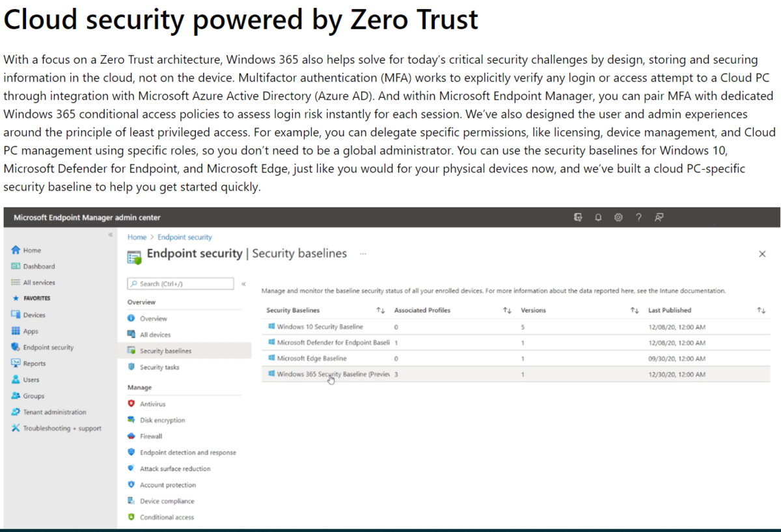Screen dimensions: 781x532
Task: Collapse the left navigation sidebar chevron
Action: pos(111,234)
